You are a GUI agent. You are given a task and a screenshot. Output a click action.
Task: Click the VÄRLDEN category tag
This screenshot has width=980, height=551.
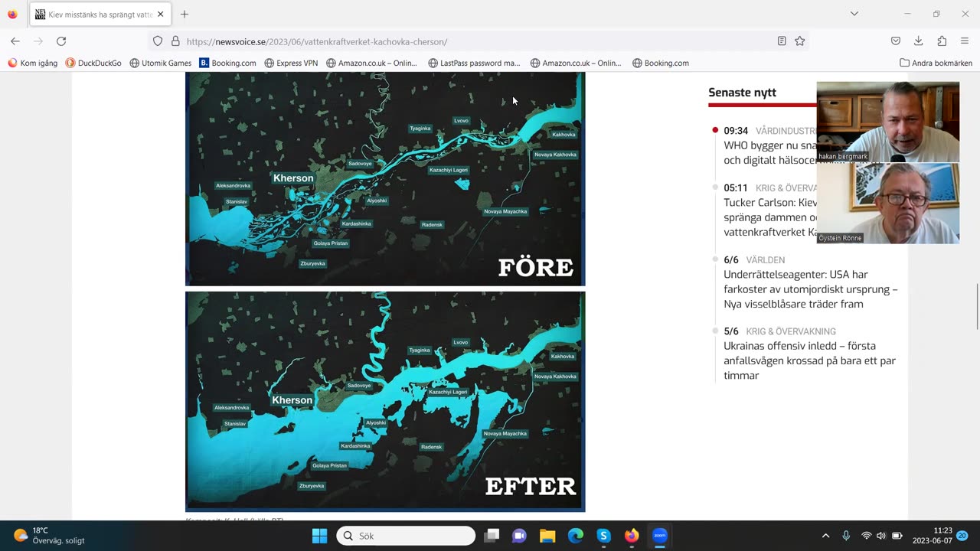(x=765, y=260)
